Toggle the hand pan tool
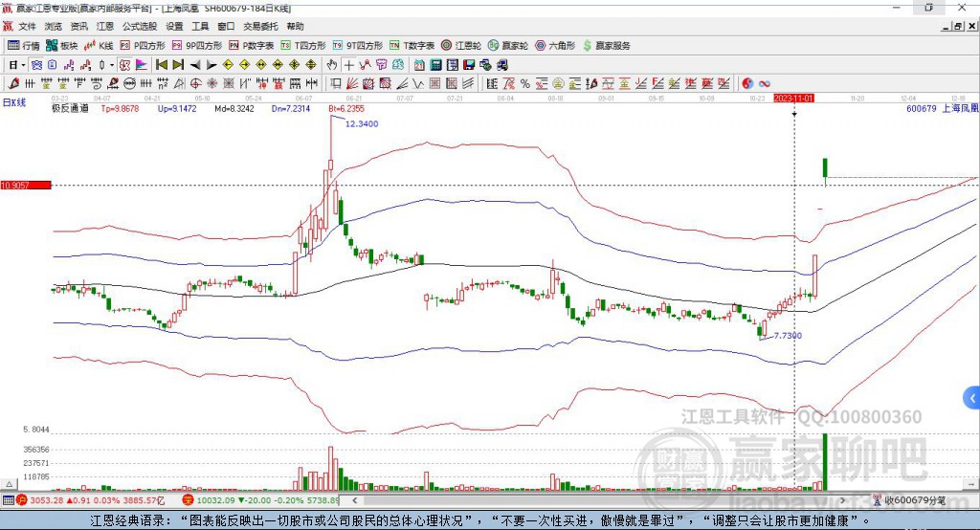 coord(332,65)
